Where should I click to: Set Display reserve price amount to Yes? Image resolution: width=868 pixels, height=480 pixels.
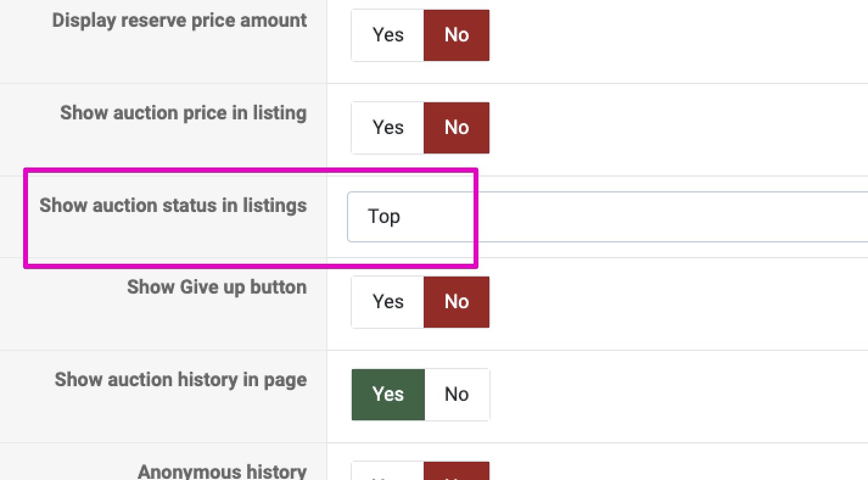pos(388,35)
